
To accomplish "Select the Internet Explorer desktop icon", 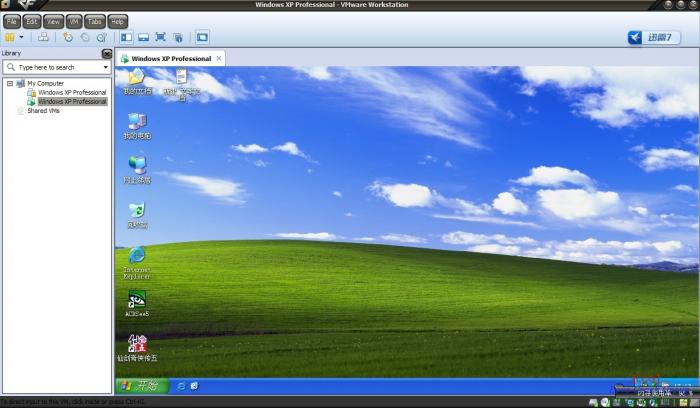I will click(x=137, y=263).
